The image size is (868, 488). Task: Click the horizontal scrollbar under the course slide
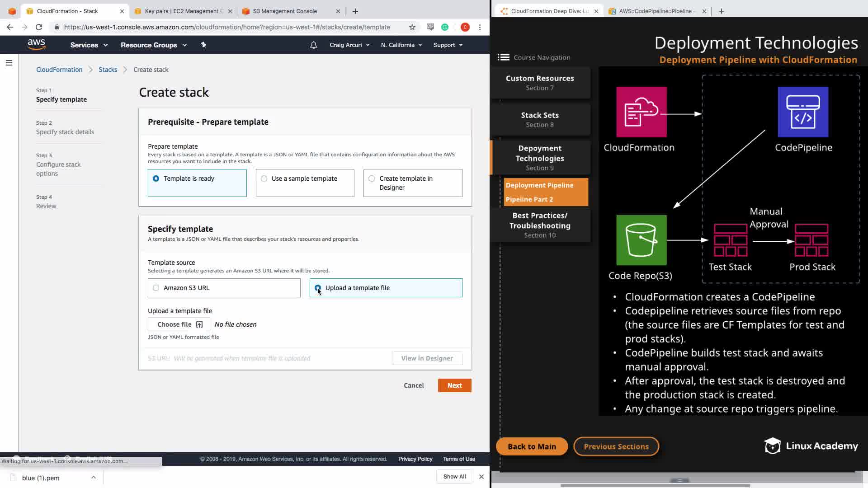655,485
